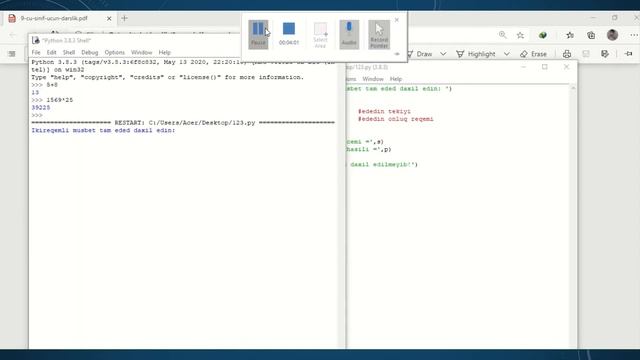This screenshot has width=640, height=360.
Task: Maximize the 123.py editor window
Action: point(544,67)
